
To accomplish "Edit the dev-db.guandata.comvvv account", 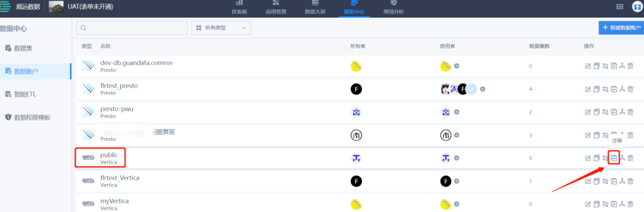I will pyautogui.click(x=588, y=66).
